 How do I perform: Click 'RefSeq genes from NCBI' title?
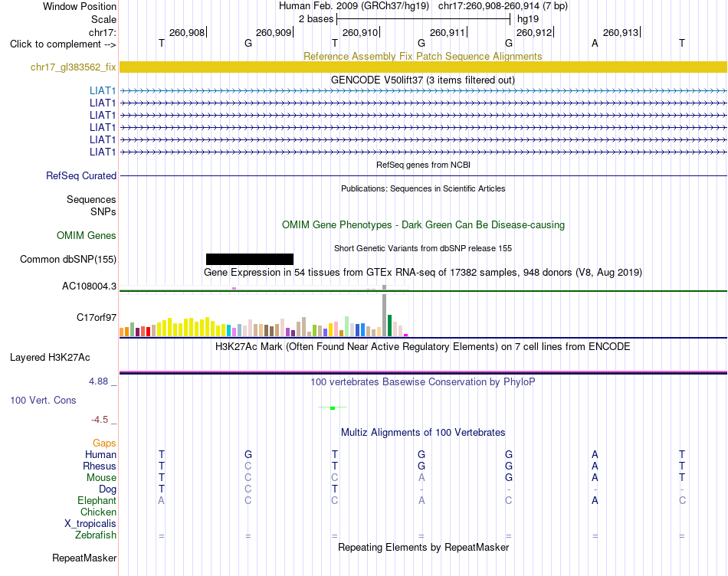(x=423, y=165)
